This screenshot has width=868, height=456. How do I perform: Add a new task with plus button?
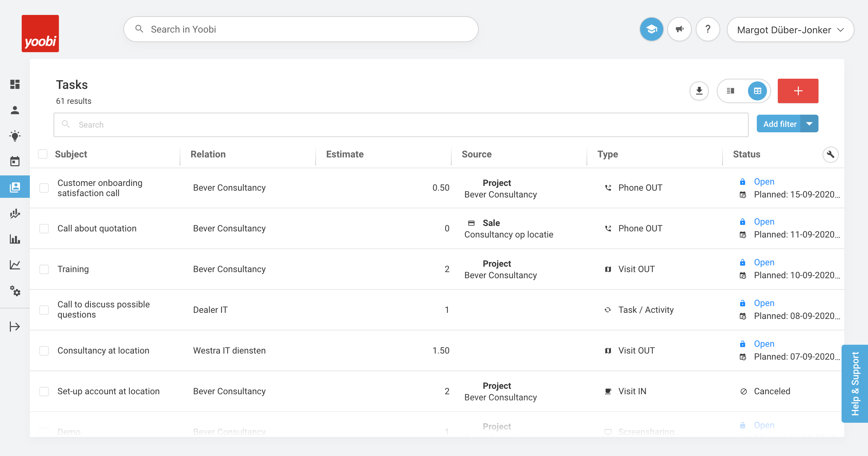(x=798, y=91)
